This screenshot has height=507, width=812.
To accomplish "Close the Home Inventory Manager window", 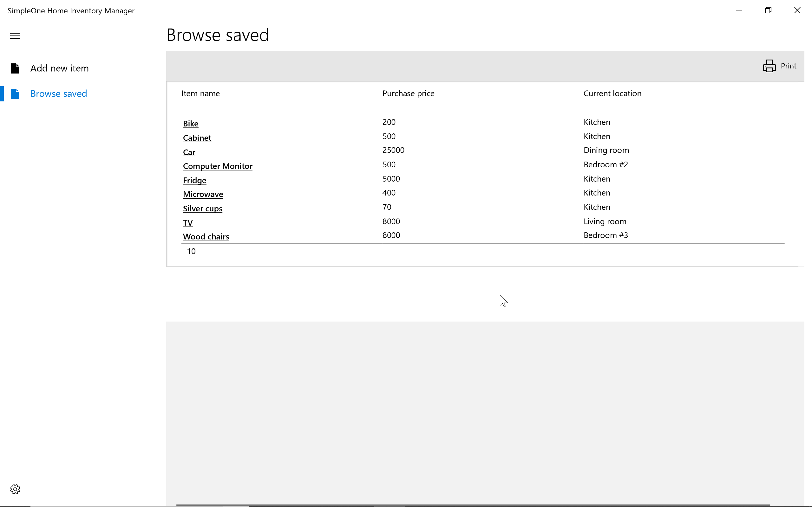I will tap(797, 10).
